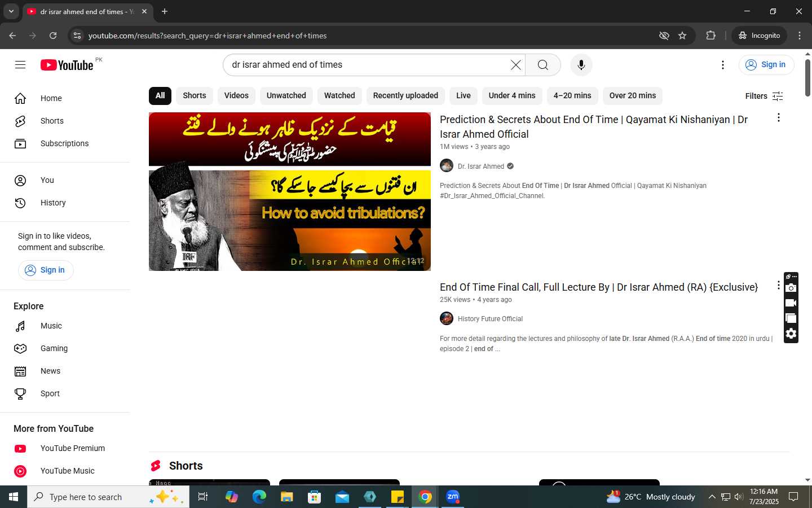Select the Recently uploaded filter chip
This screenshot has height=508, width=812.
click(405, 95)
